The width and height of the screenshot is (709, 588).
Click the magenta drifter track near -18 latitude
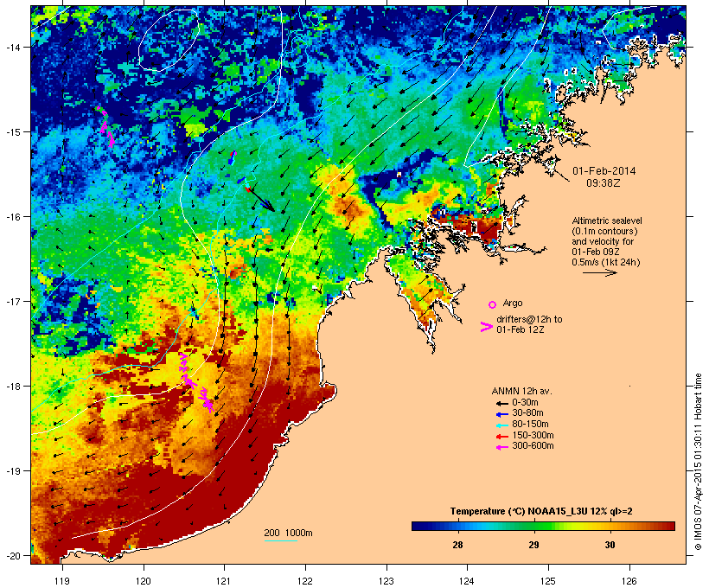tap(195, 382)
